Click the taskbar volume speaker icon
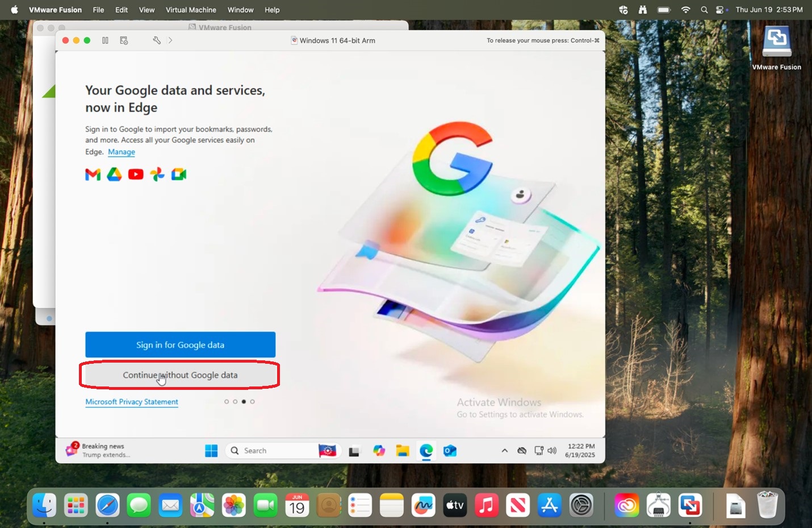Viewport: 812px width, 528px height. pyautogui.click(x=552, y=451)
